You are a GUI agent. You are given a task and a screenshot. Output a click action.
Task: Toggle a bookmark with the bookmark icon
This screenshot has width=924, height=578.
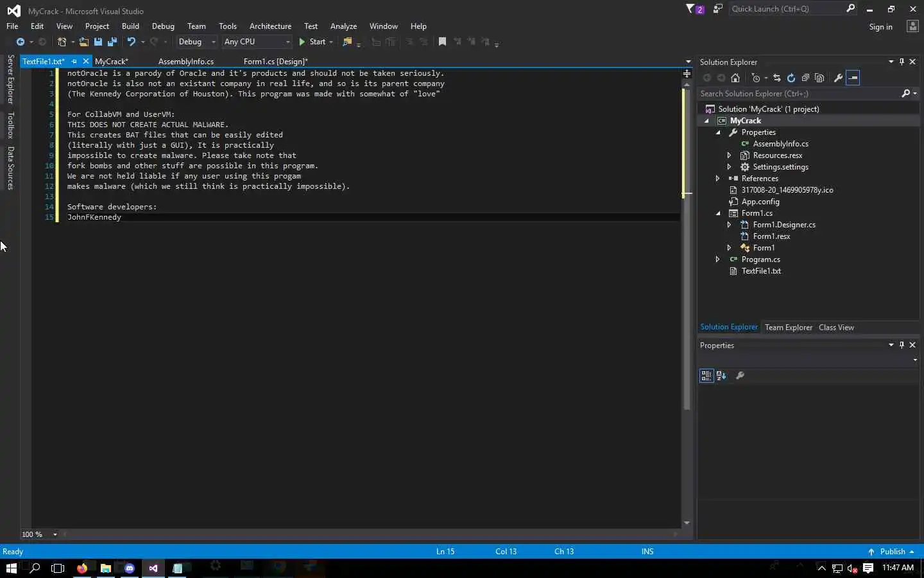tap(442, 42)
